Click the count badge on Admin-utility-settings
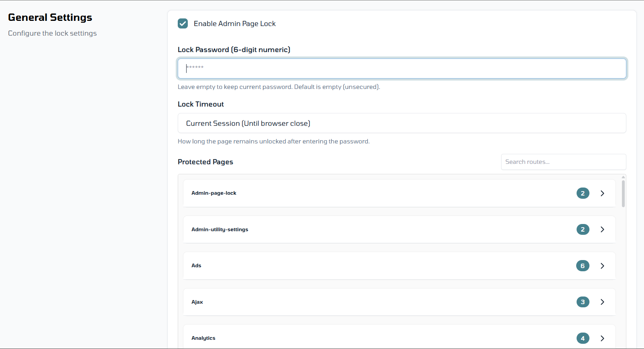644x349 pixels. click(x=583, y=230)
